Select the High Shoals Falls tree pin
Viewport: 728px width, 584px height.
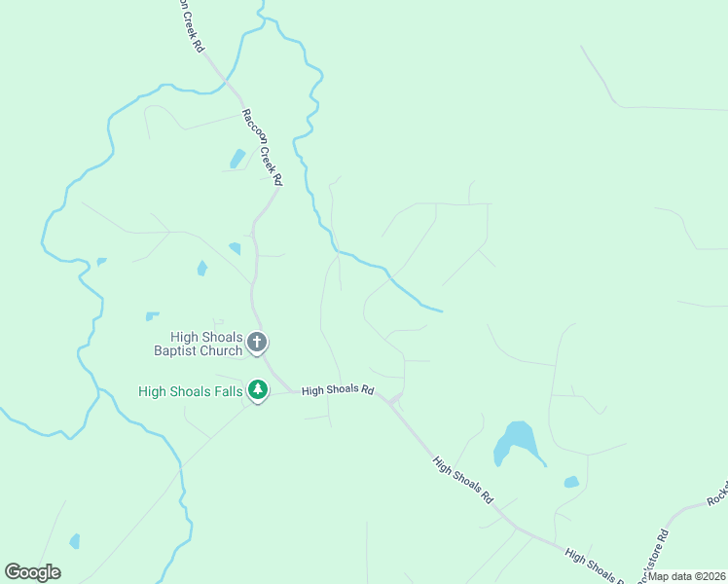tap(258, 390)
